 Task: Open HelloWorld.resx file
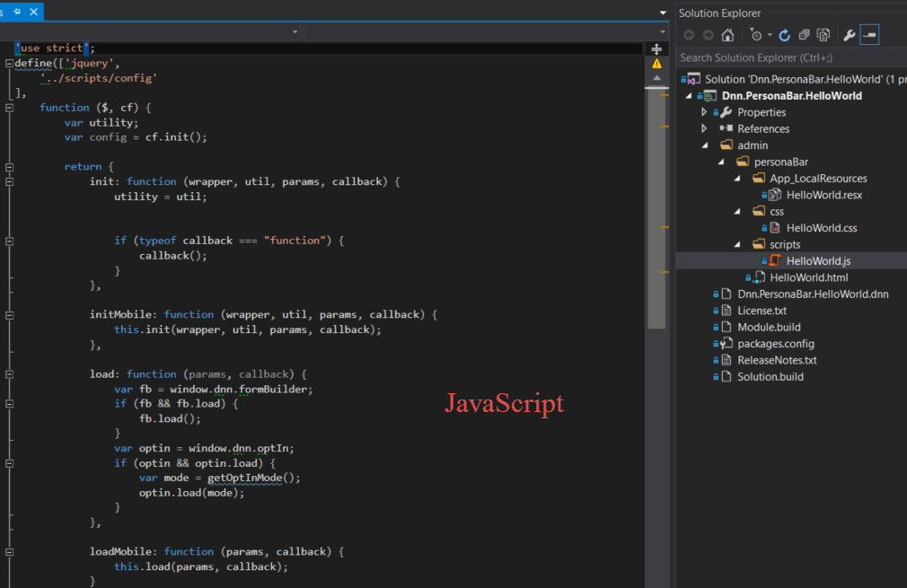pos(823,195)
